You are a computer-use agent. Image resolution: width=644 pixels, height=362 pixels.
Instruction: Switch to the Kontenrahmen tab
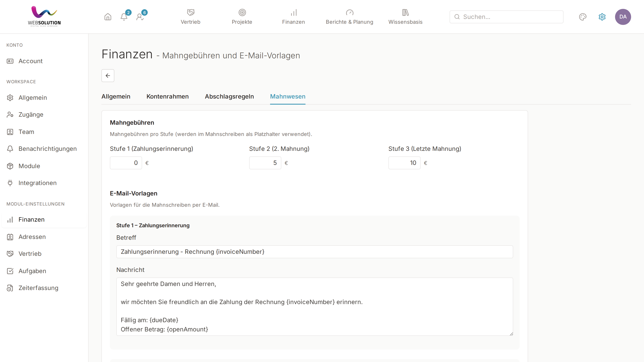coord(167,97)
